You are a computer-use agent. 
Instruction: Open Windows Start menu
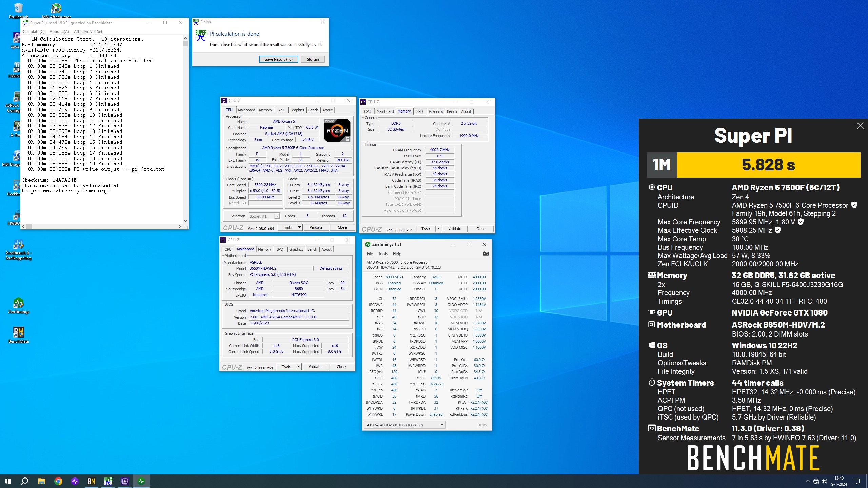click(x=8, y=481)
